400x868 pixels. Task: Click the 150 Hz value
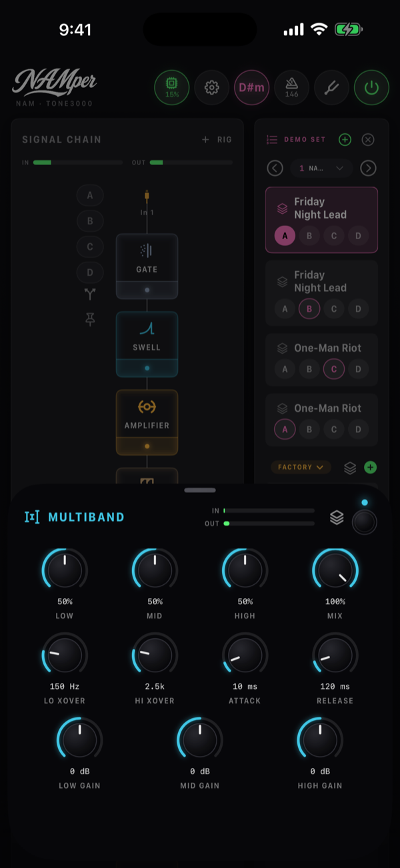tap(65, 687)
